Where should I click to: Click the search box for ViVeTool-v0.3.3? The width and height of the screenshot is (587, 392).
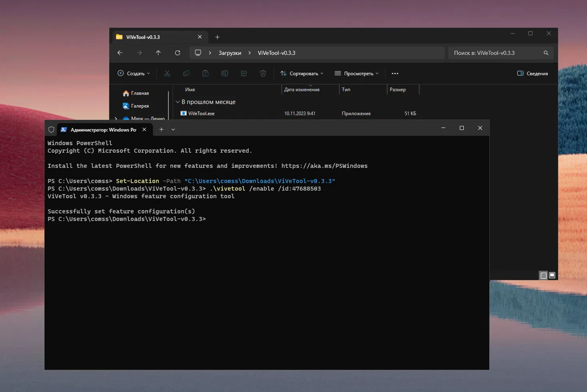(x=496, y=53)
